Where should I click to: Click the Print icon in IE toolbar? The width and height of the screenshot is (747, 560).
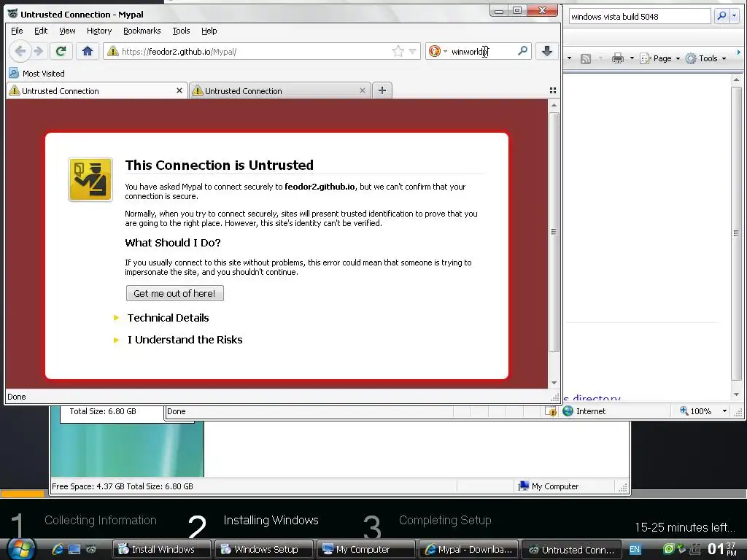pos(617,58)
